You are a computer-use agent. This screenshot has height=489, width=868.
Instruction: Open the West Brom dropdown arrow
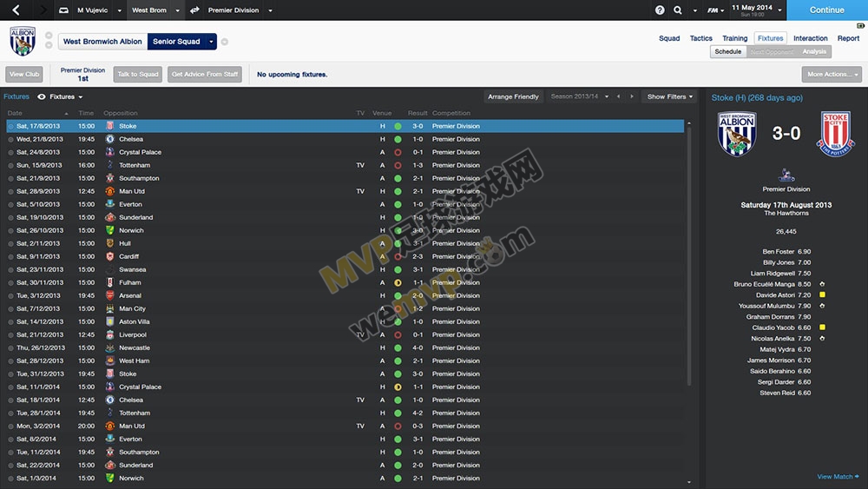(177, 10)
